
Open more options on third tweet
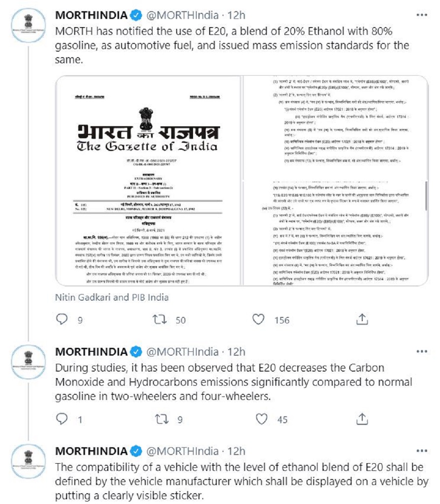click(x=422, y=451)
